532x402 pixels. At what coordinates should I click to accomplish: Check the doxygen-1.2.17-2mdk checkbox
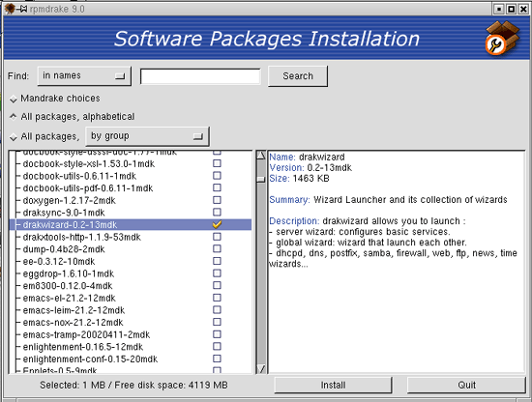click(x=217, y=200)
